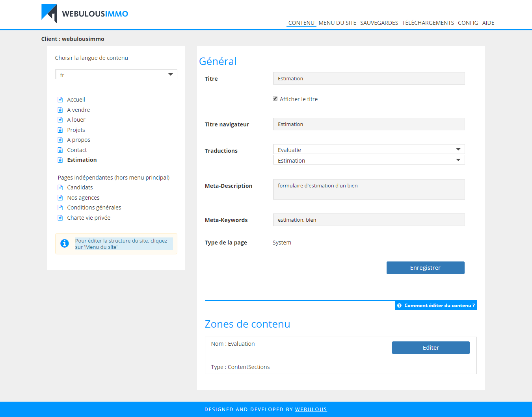Click the page icon beside A vendre
The image size is (532, 417).
click(x=60, y=110)
